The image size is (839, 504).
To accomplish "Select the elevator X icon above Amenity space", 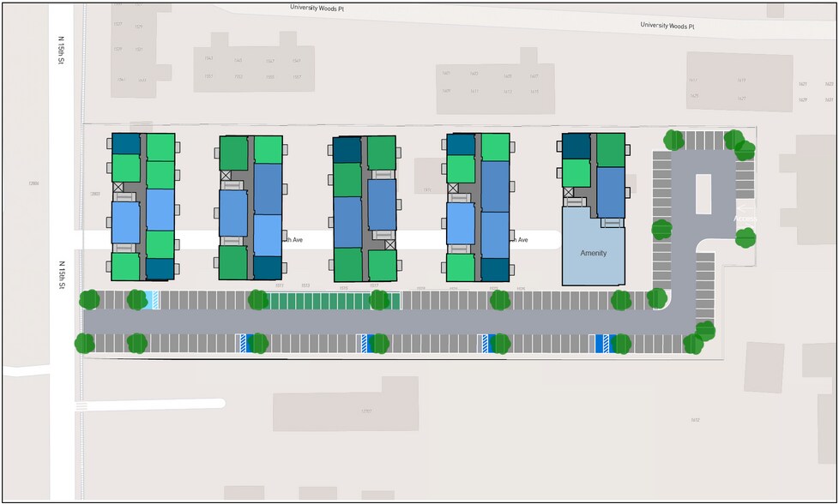I will [x=568, y=192].
